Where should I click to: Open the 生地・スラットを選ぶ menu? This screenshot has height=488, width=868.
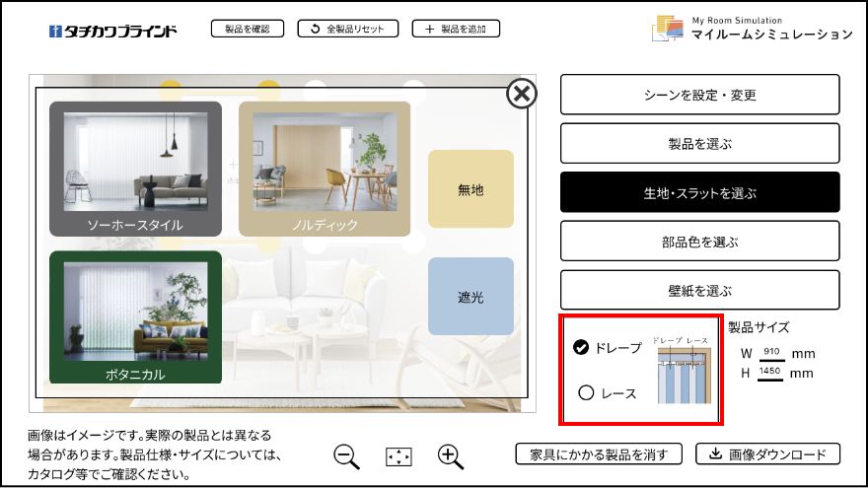click(x=699, y=192)
